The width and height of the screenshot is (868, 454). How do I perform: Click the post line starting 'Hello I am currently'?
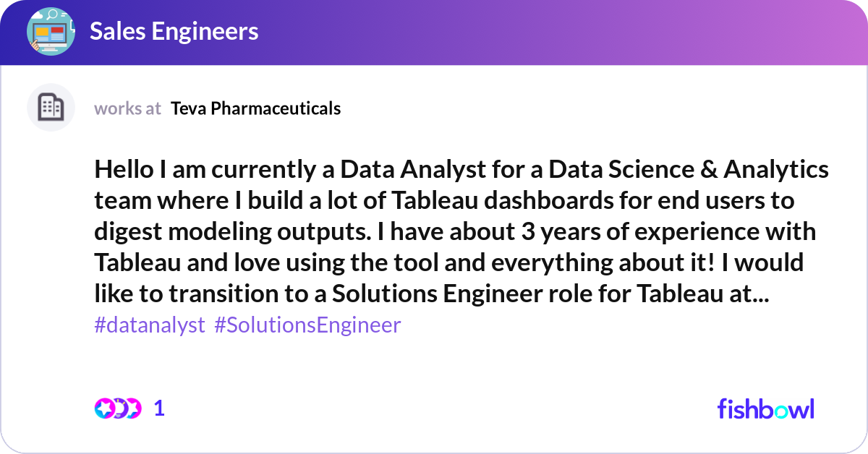[461, 170]
